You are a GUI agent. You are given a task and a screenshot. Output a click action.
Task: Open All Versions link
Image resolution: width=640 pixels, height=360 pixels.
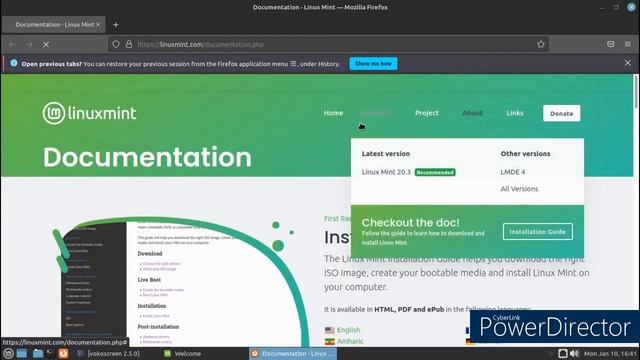pyautogui.click(x=519, y=189)
